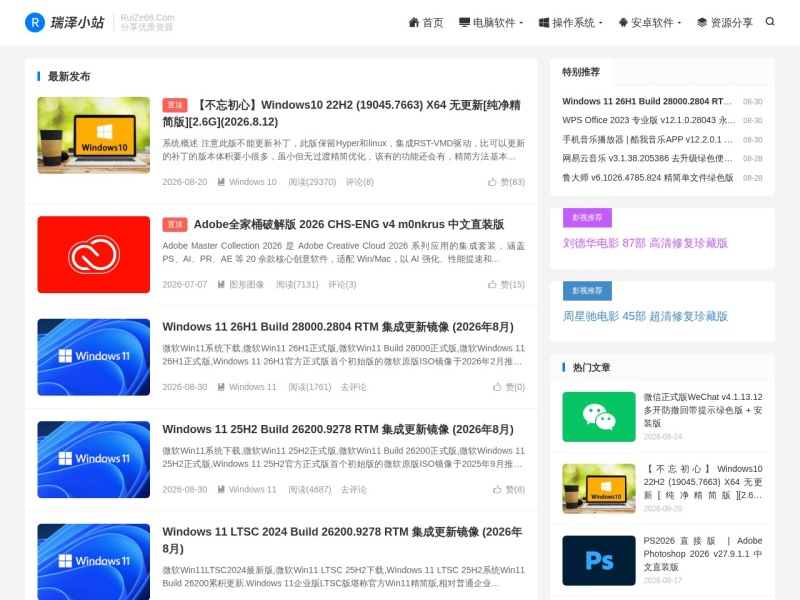
Task: Click 阅读(29370) on the Windows10 post
Action: click(x=312, y=182)
